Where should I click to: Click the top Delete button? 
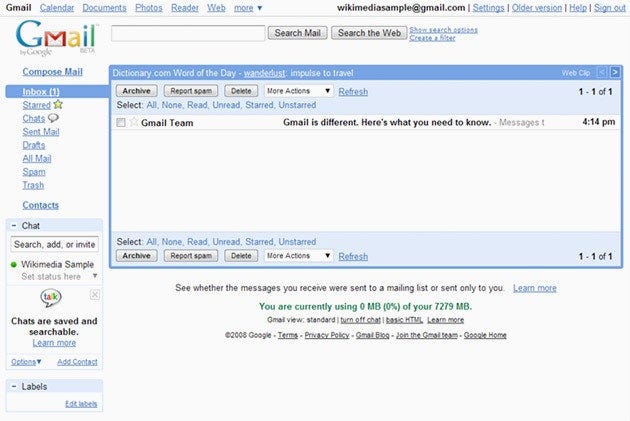(241, 91)
